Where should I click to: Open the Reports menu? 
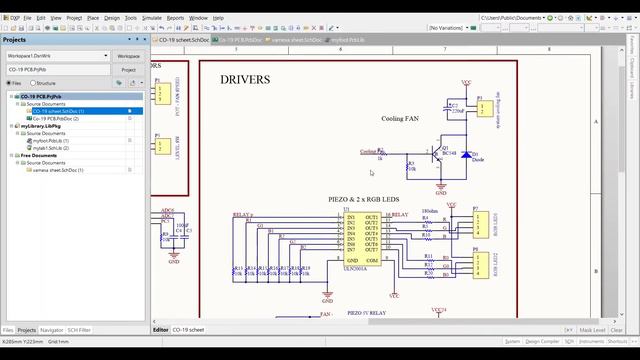(176, 18)
